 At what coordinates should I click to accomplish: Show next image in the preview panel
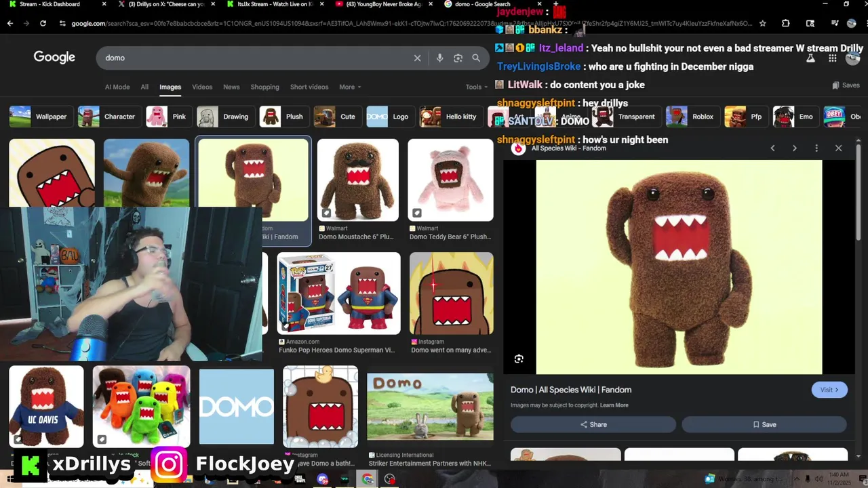coord(794,148)
